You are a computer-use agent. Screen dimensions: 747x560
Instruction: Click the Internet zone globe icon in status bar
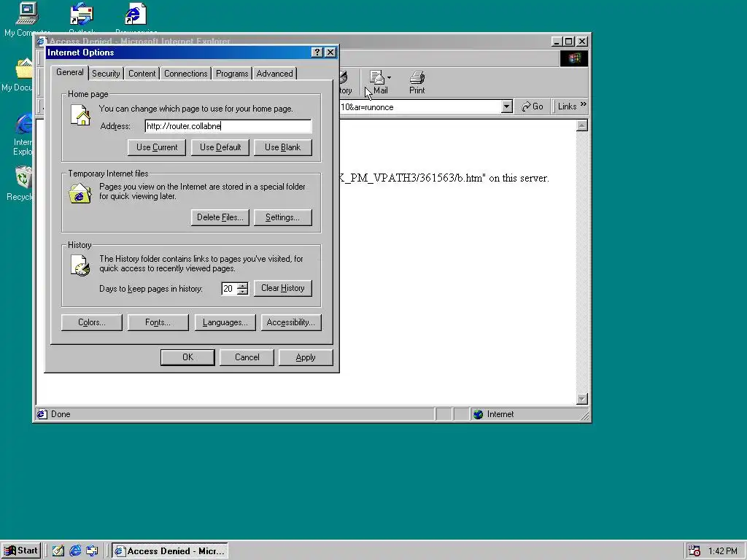click(x=479, y=414)
